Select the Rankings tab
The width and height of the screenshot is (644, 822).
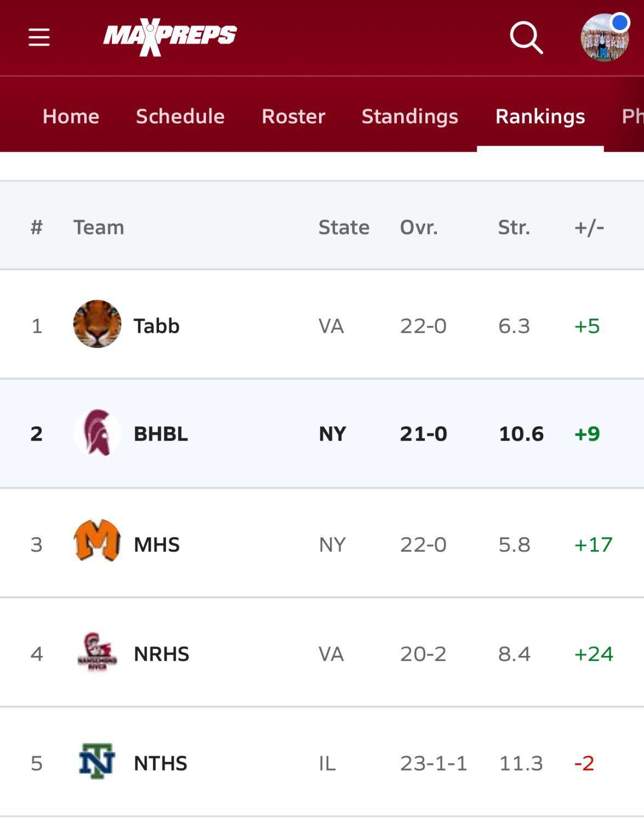pos(540,116)
